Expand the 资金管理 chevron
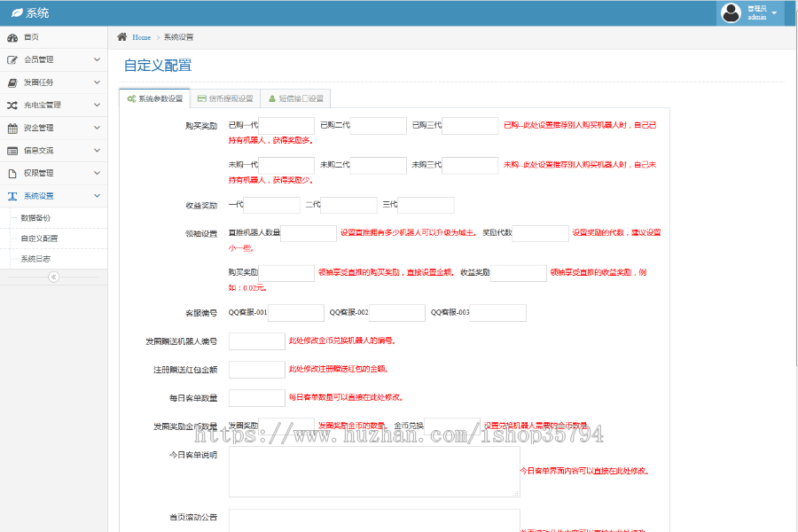Image resolution: width=798 pixels, height=532 pixels. pos(97,128)
